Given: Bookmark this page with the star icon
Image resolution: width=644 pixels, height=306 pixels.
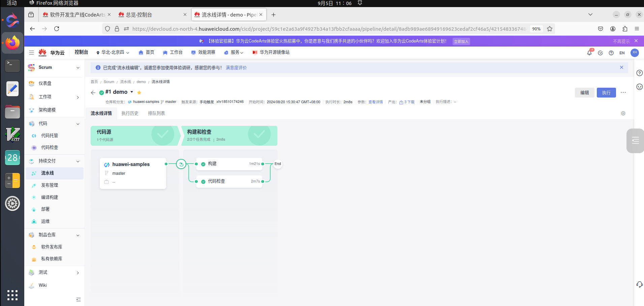Looking at the screenshot, I should coord(550,29).
